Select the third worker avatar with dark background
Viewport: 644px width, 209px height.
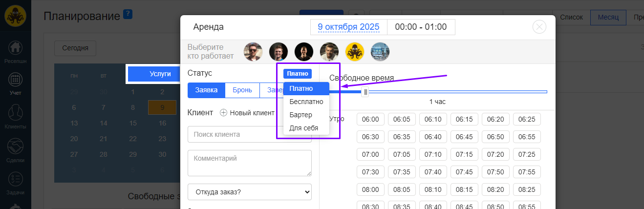(x=304, y=51)
